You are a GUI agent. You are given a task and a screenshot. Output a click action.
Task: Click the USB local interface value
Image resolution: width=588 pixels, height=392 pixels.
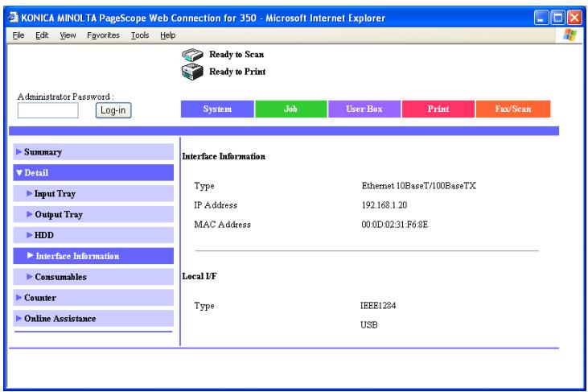[x=369, y=325]
